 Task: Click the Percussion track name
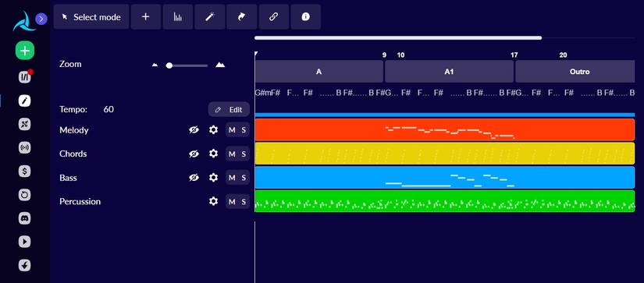pyautogui.click(x=80, y=201)
